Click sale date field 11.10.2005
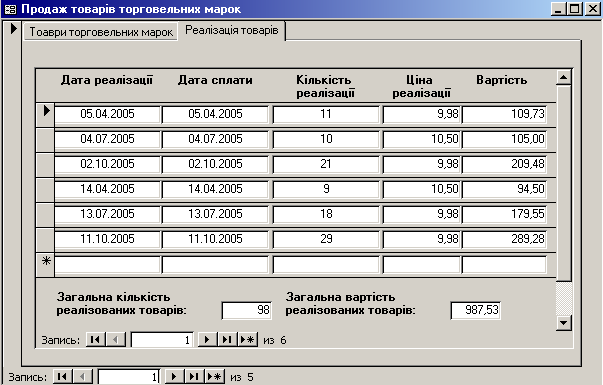603x385 pixels. point(107,239)
